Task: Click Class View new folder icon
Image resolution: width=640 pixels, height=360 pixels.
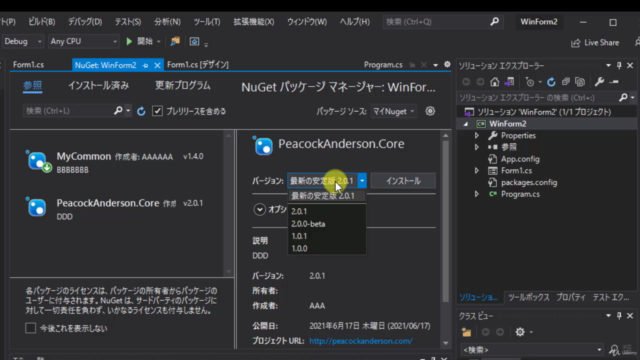Action: 466,332
